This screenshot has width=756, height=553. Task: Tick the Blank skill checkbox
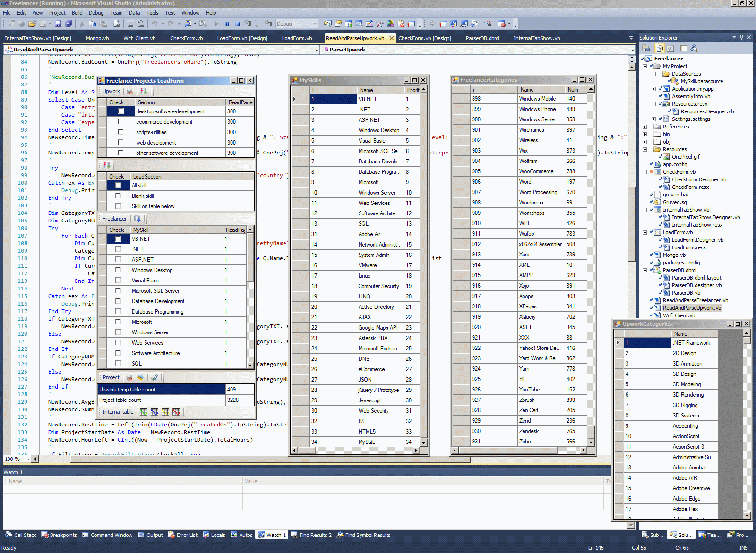118,196
